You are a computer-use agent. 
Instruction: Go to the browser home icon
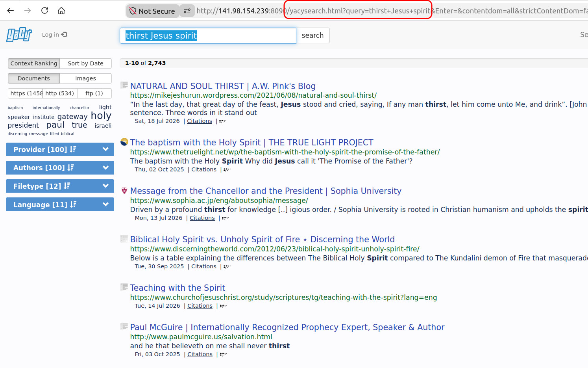[61, 11]
